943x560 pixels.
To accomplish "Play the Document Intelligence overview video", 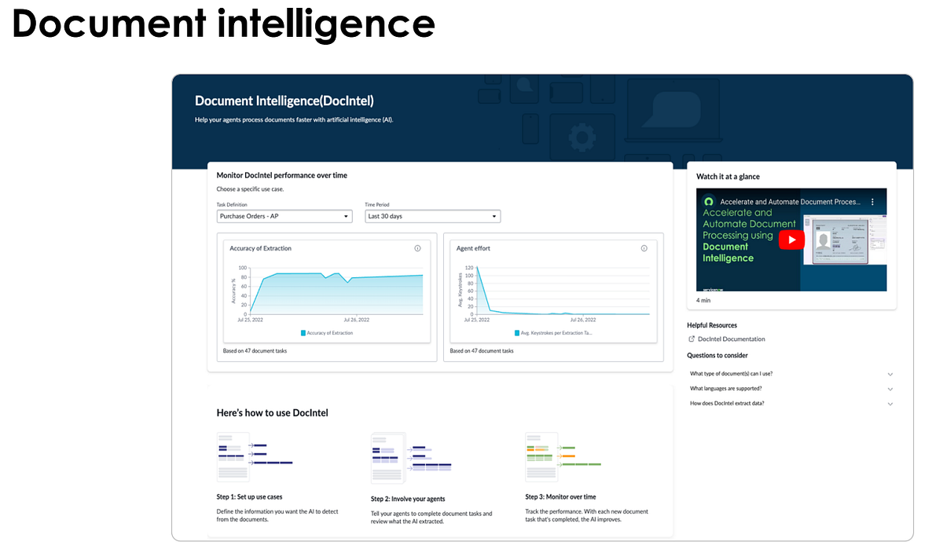I will pyautogui.click(x=791, y=239).
